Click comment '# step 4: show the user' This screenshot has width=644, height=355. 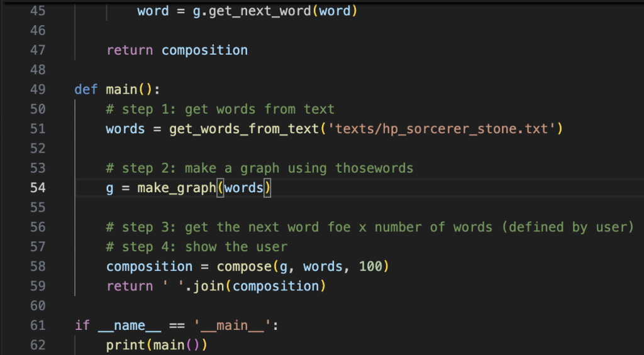pyautogui.click(x=197, y=247)
